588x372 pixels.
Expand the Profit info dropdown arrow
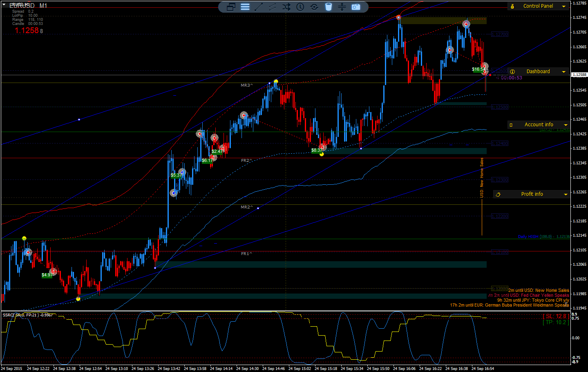pyautogui.click(x=566, y=195)
